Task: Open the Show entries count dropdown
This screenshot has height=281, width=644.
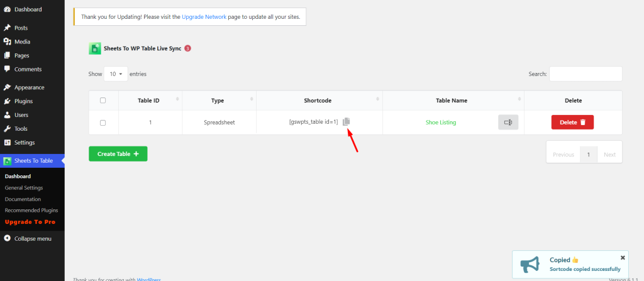Action: tap(116, 74)
